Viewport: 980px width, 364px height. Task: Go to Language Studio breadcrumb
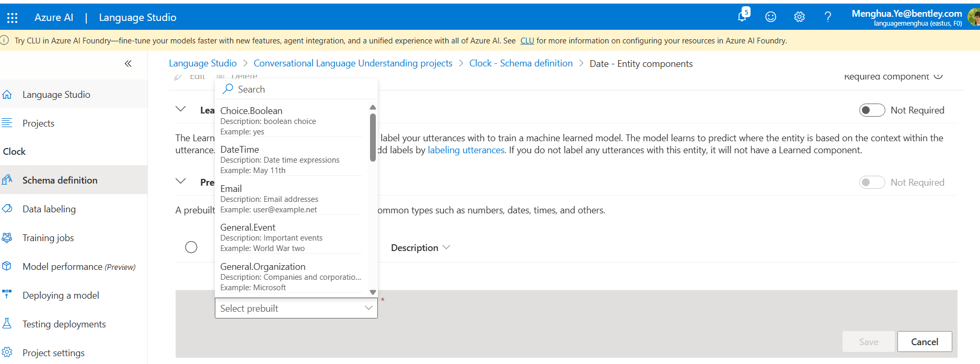tap(203, 63)
